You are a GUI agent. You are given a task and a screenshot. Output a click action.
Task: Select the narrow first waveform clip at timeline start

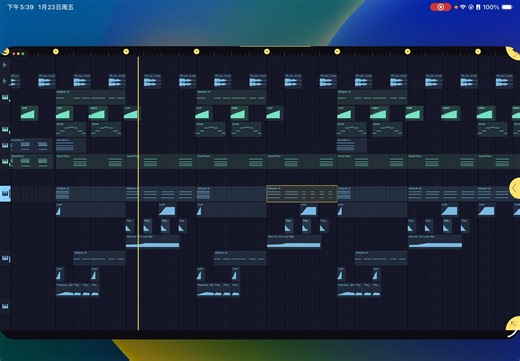coord(15,81)
